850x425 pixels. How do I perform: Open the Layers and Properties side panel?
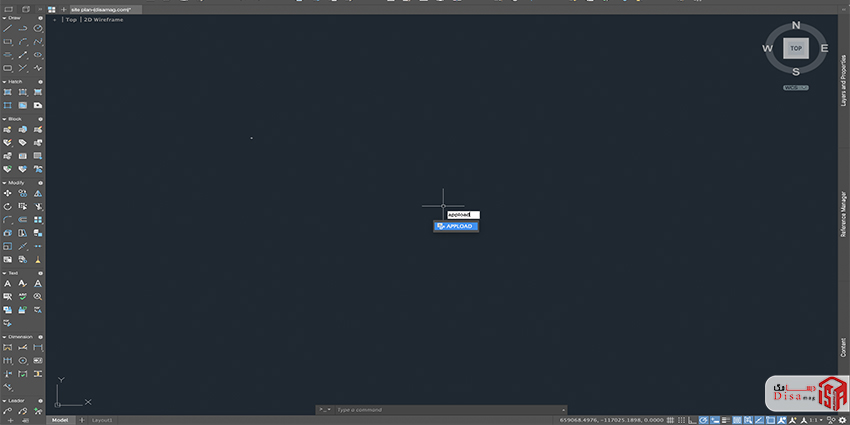click(x=843, y=82)
